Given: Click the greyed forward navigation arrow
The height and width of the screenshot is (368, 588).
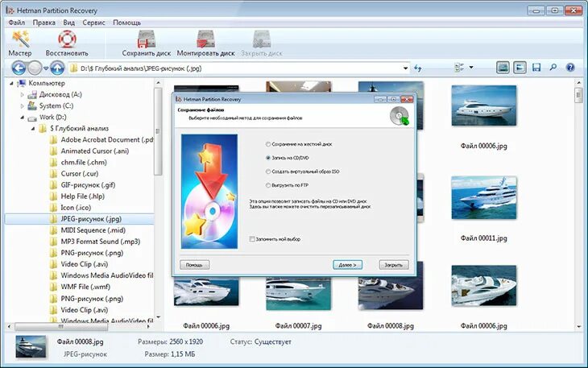Looking at the screenshot, I should pos(35,68).
